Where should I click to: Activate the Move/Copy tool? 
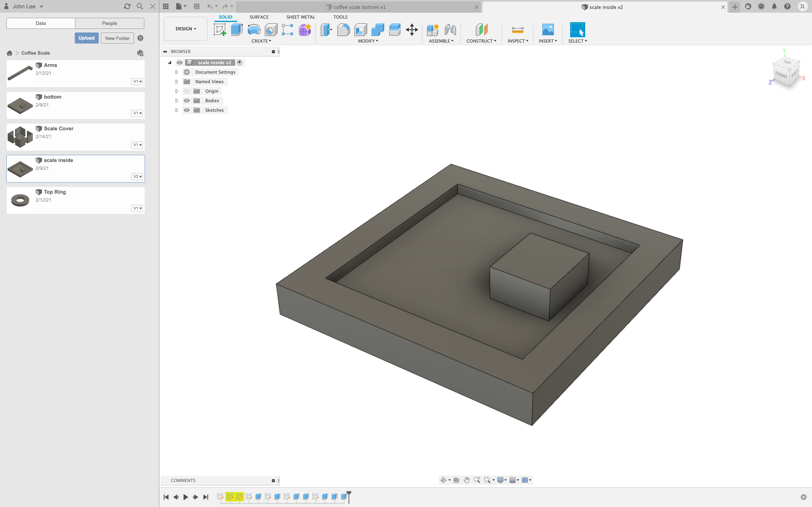tap(412, 30)
